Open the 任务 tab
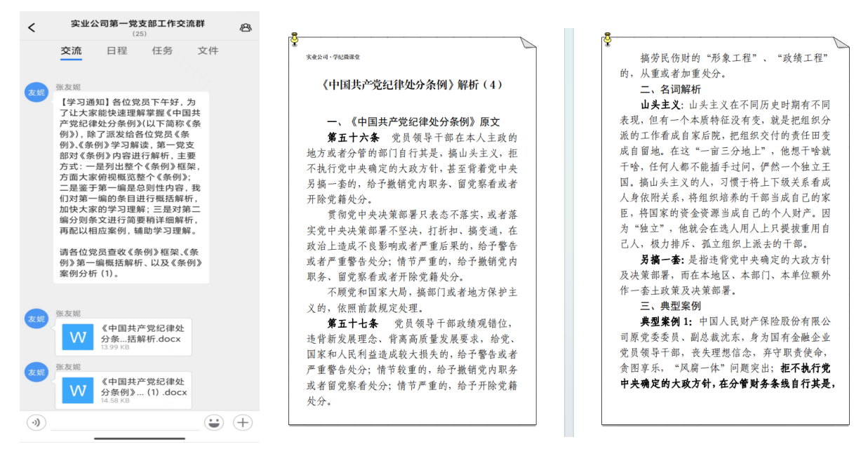Screen dimensions: 868x463 [x=162, y=51]
